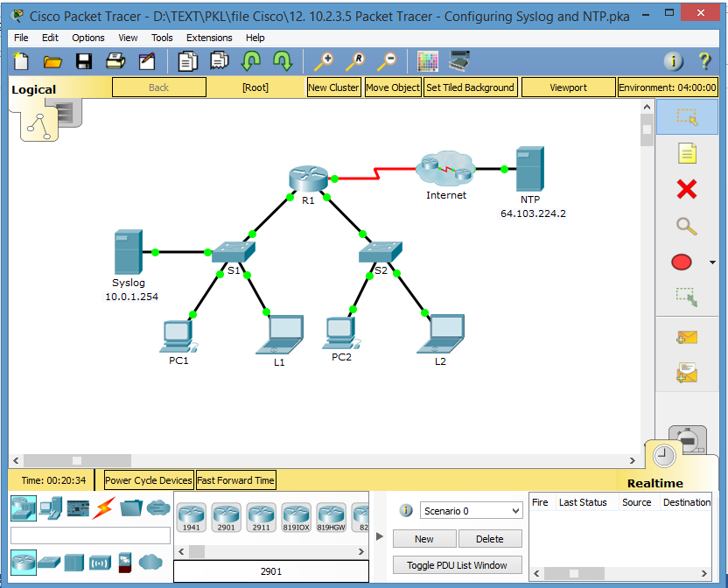Click the Undo green arrow icon
The image size is (728, 588).
[251, 61]
